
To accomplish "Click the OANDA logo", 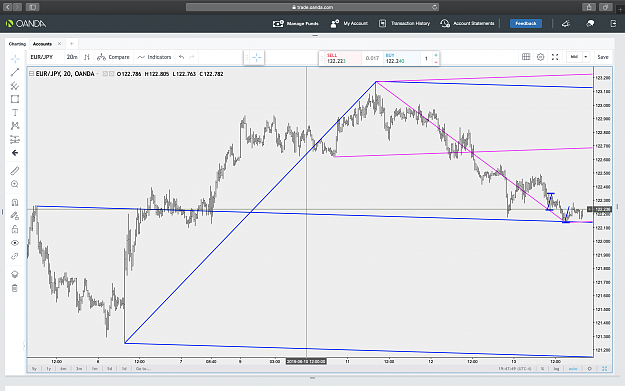I will click(26, 24).
